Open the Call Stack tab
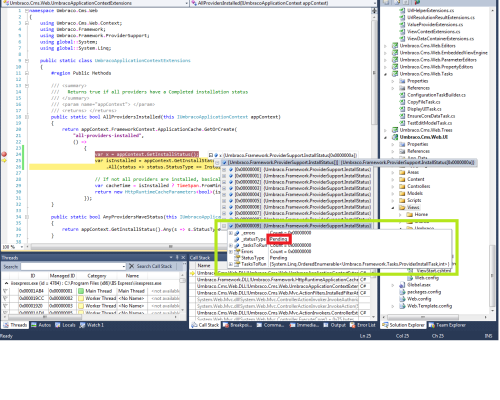500x400 pixels. (x=205, y=325)
